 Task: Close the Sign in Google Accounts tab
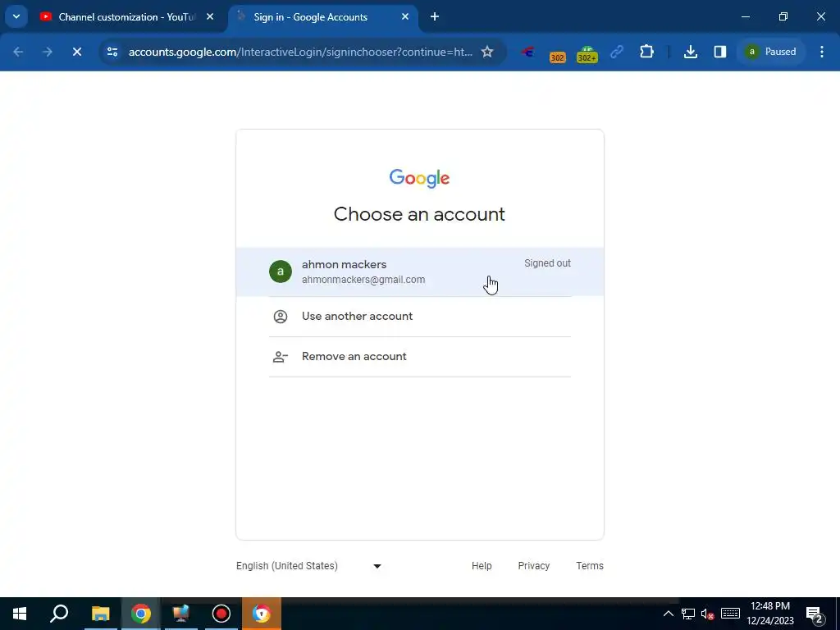405,17
